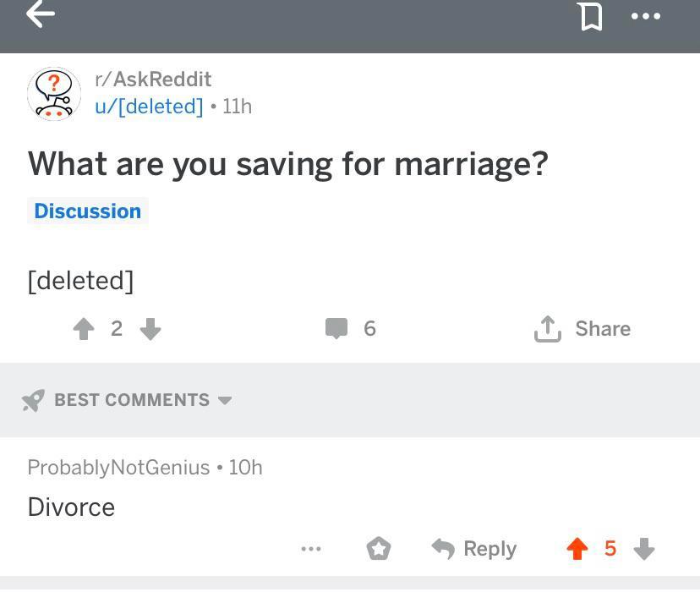Tap the back arrow
The image size is (700, 592).
tap(41, 14)
